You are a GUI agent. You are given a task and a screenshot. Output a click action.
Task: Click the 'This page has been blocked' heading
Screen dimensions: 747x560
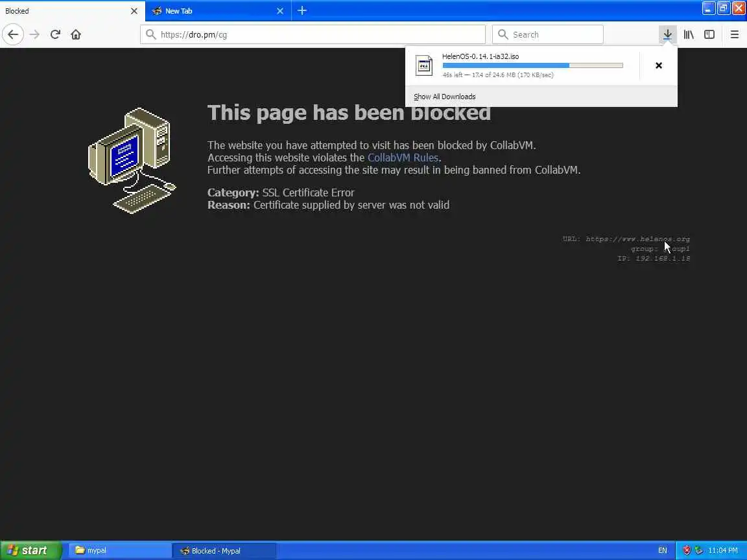[349, 113]
